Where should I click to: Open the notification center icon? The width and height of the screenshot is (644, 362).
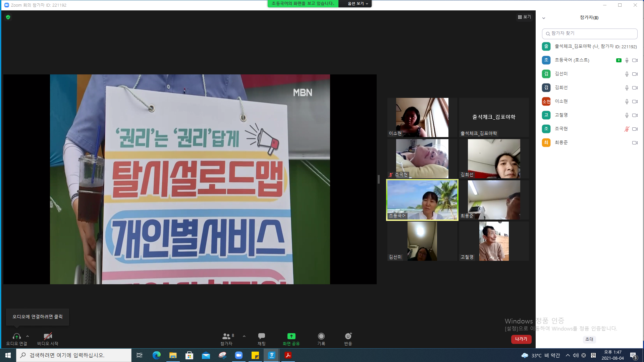(x=634, y=356)
